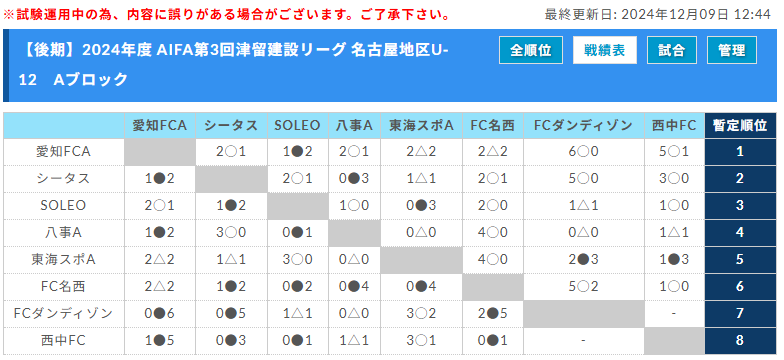Open the 3○2 result in the FCダンディゾン row

[421, 314]
